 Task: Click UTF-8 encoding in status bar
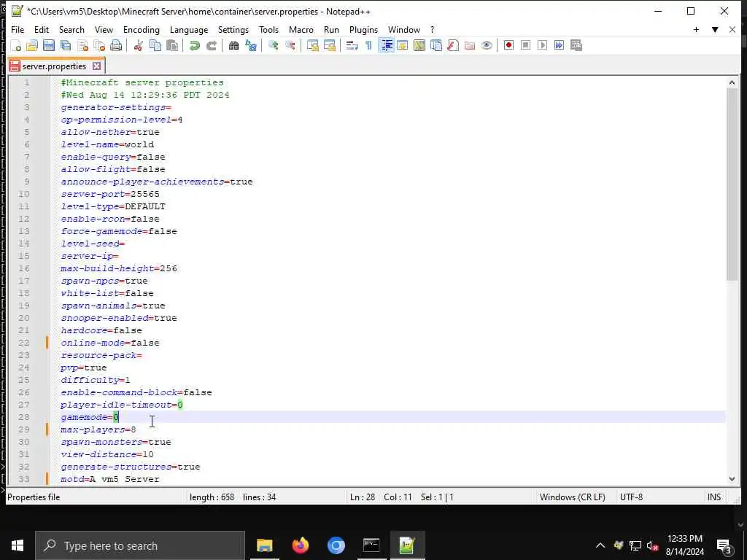pyautogui.click(x=631, y=497)
